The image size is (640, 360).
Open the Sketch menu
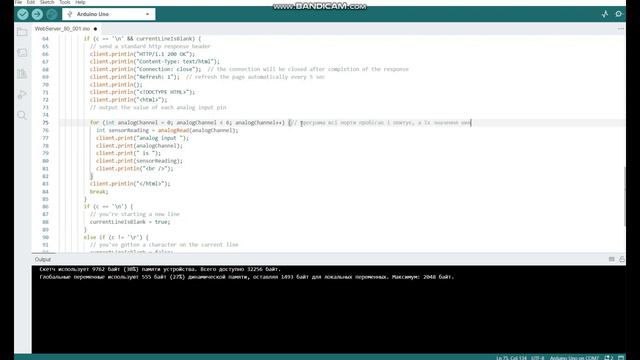pos(47,2)
